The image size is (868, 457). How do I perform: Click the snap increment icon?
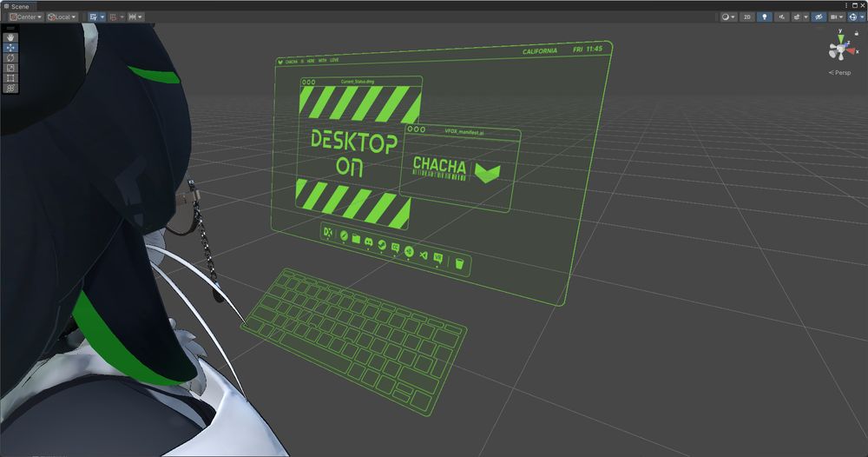click(x=132, y=17)
